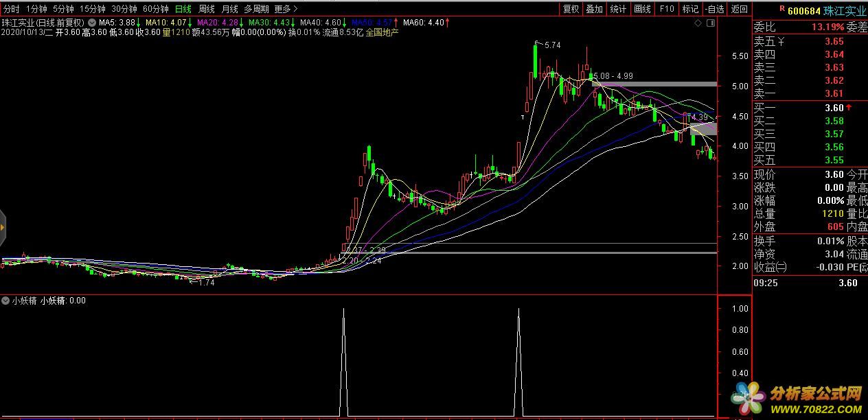Expand the 更多 more periods menu
This screenshot has width=868, height=420.
(286, 9)
